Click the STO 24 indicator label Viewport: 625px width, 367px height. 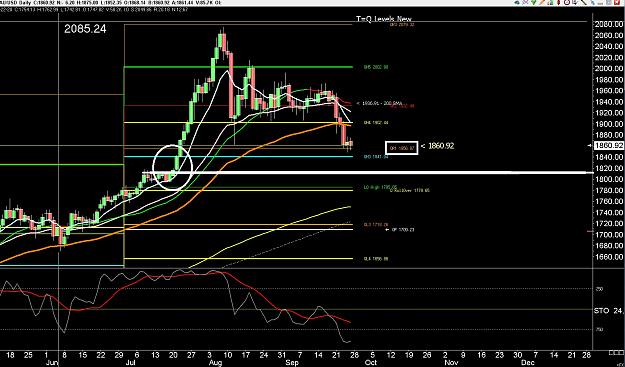(x=609, y=311)
